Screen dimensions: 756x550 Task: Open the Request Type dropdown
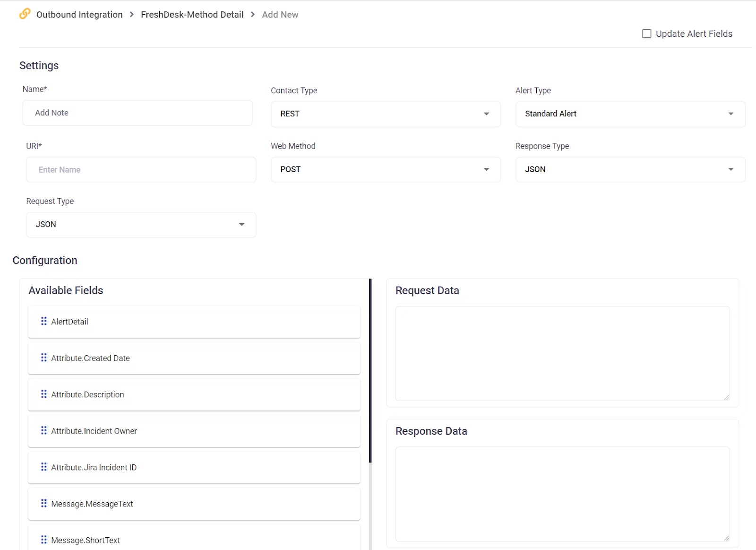click(141, 225)
